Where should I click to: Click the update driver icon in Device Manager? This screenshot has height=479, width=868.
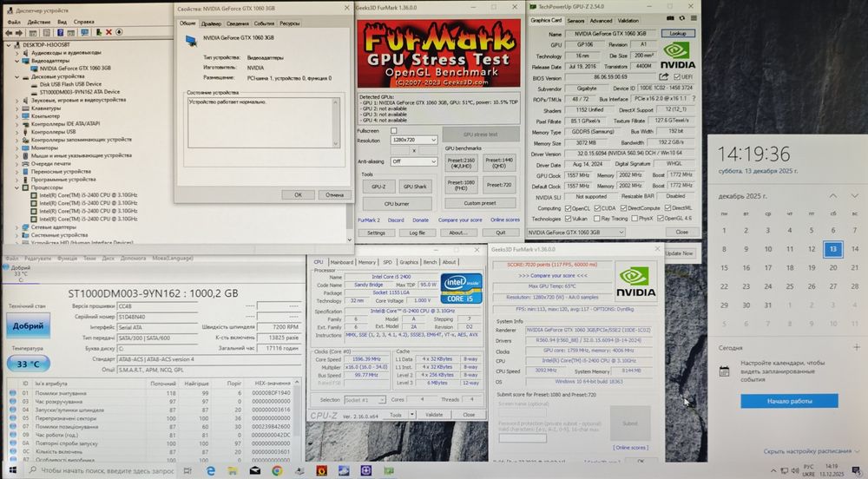pyautogui.click(x=99, y=33)
